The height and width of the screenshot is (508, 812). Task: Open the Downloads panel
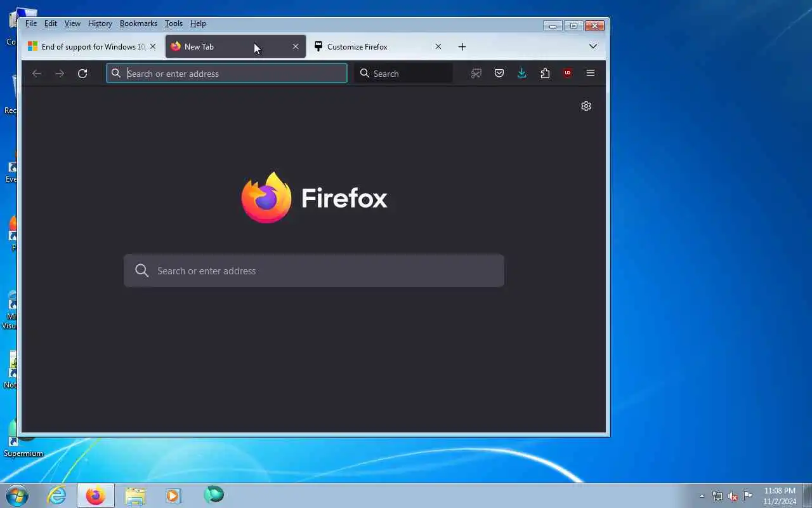522,74
